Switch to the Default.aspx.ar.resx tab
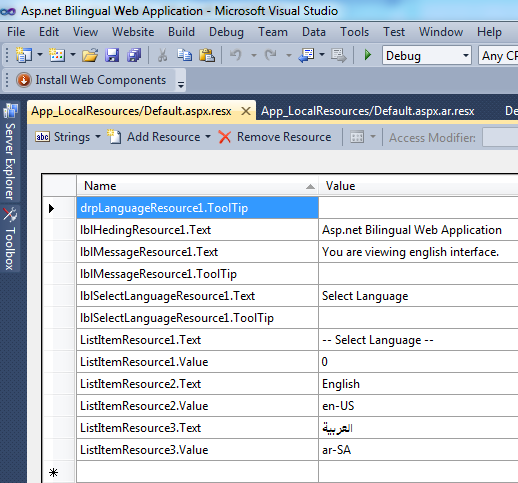Image resolution: width=518 pixels, height=483 pixels. point(368,111)
